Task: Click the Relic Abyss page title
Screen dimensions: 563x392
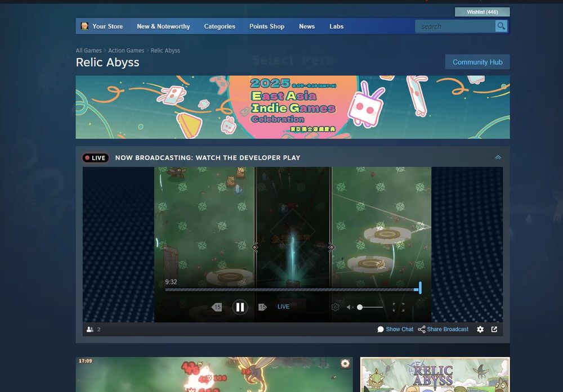Action: click(108, 62)
